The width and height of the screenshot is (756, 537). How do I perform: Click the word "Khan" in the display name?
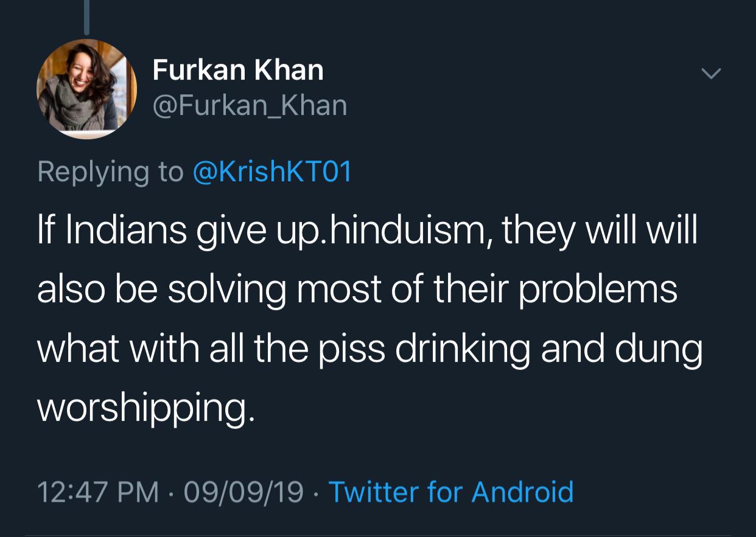(289, 70)
